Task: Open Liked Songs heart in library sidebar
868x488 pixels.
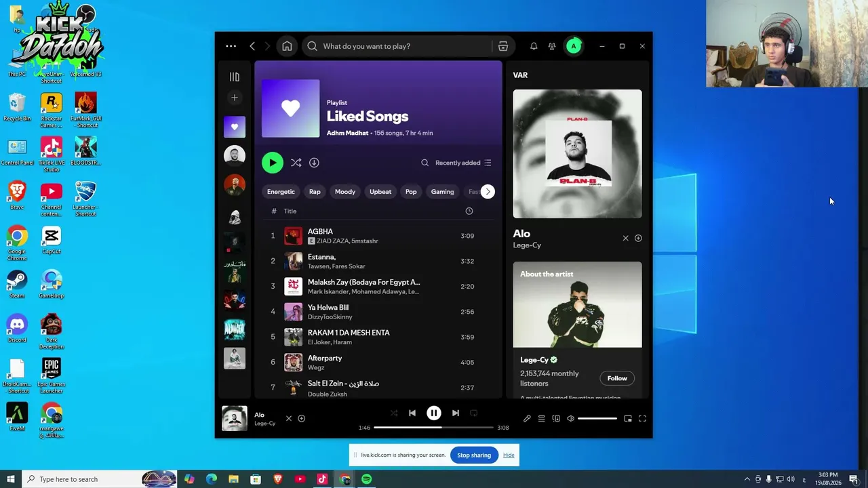Action: pos(235,127)
